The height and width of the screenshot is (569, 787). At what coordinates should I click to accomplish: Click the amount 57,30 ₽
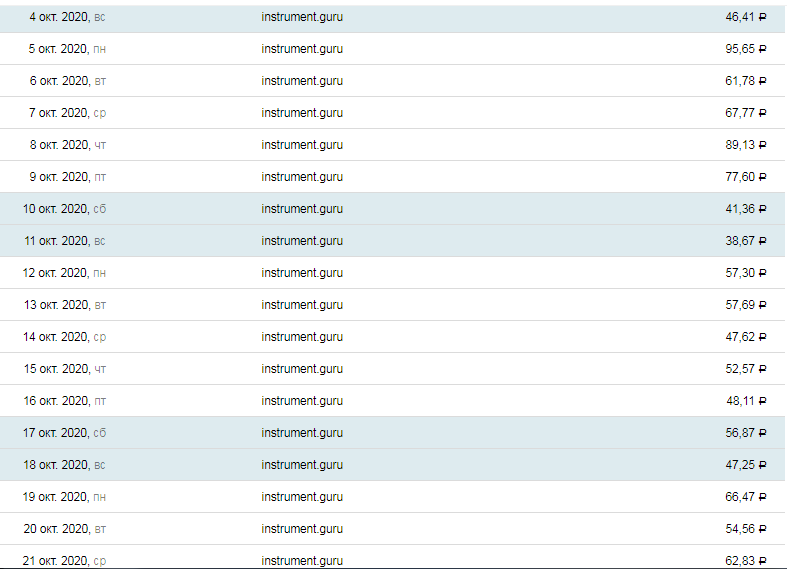pyautogui.click(x=746, y=273)
